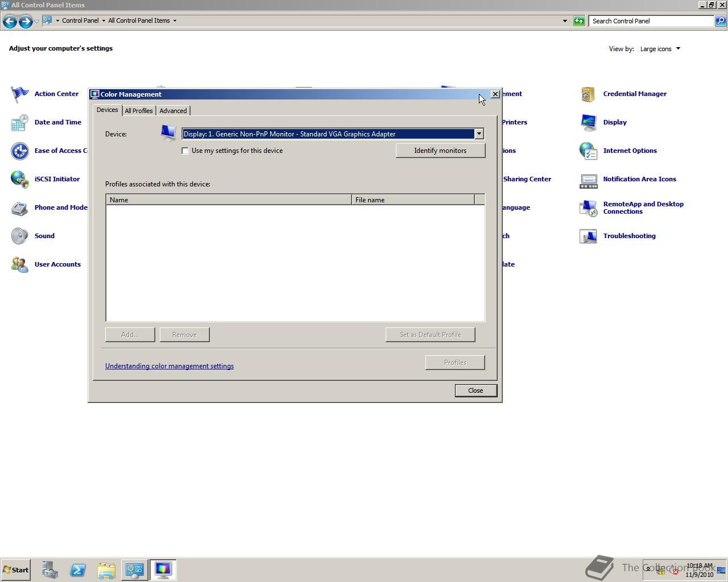Screen dimensions: 728x582
Task: Expand the All Control Panel Items breadcrumb arrow
Action: coord(175,20)
